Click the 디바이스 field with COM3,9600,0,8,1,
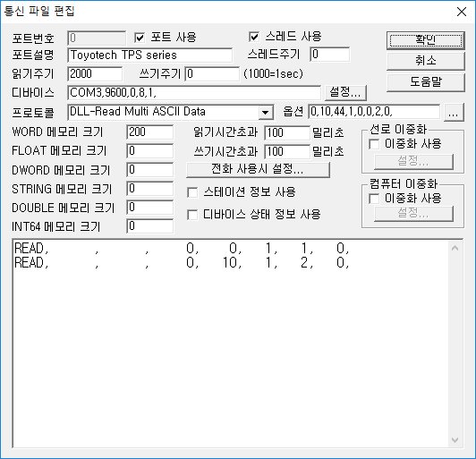The image size is (476, 459). (x=194, y=92)
